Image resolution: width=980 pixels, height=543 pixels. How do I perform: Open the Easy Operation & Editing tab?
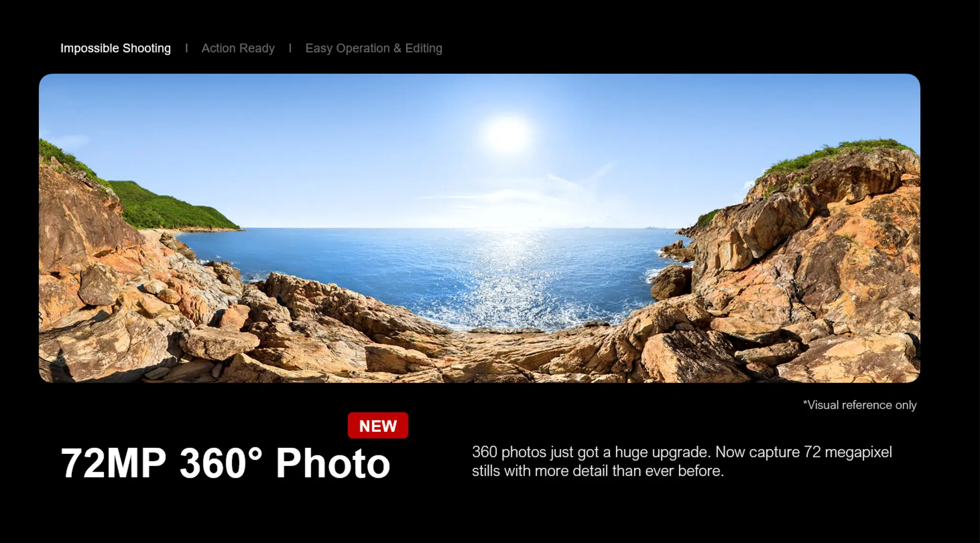click(374, 48)
